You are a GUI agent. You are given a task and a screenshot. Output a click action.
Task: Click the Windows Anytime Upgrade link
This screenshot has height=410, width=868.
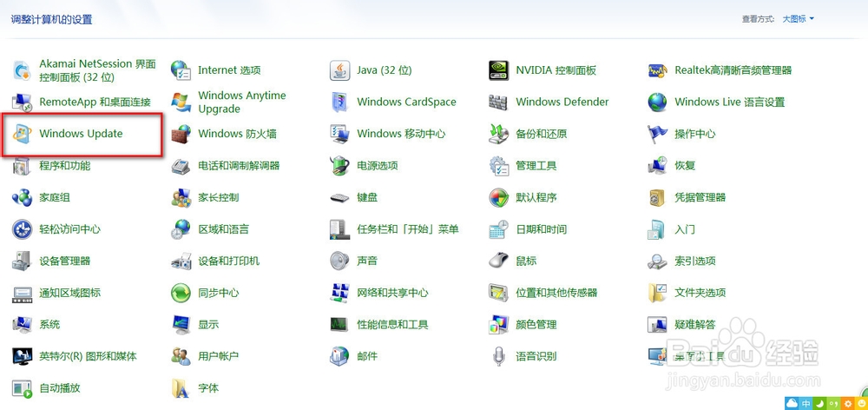coord(242,102)
